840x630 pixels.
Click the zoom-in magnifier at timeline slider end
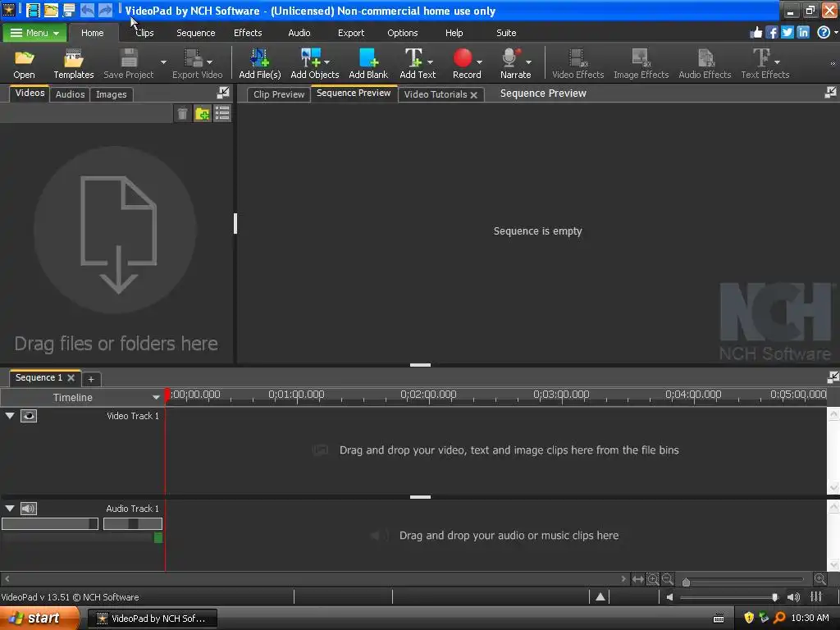(x=819, y=579)
